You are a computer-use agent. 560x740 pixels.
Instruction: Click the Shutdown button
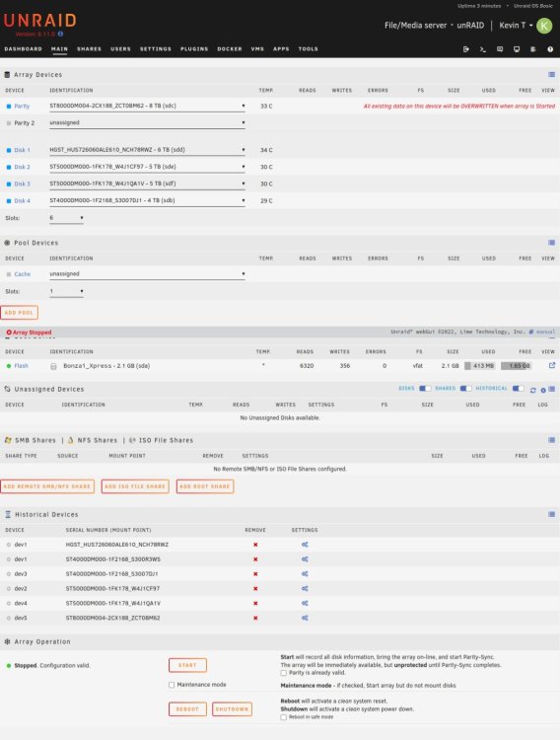point(232,709)
